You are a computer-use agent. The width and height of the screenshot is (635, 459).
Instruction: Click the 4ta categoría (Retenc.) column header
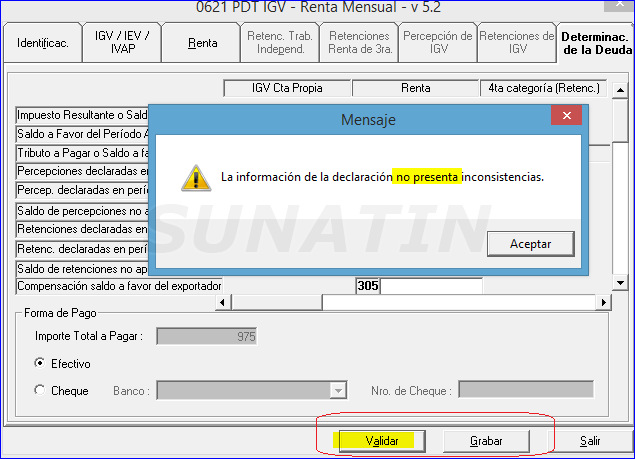click(x=543, y=88)
